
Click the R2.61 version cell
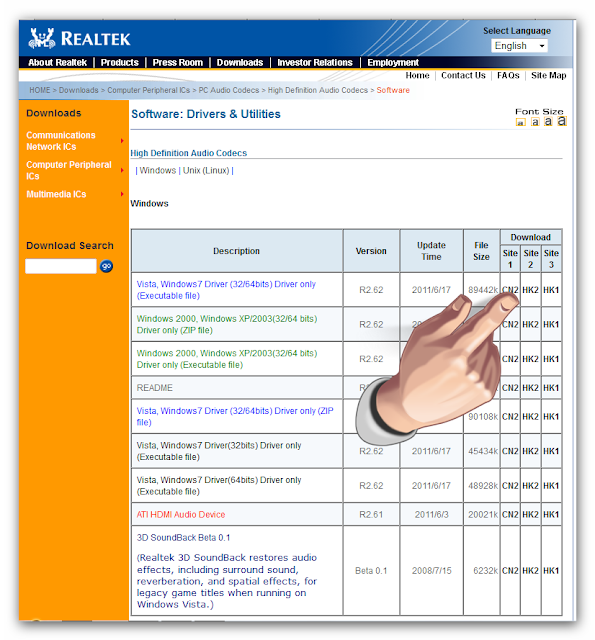coord(371,515)
